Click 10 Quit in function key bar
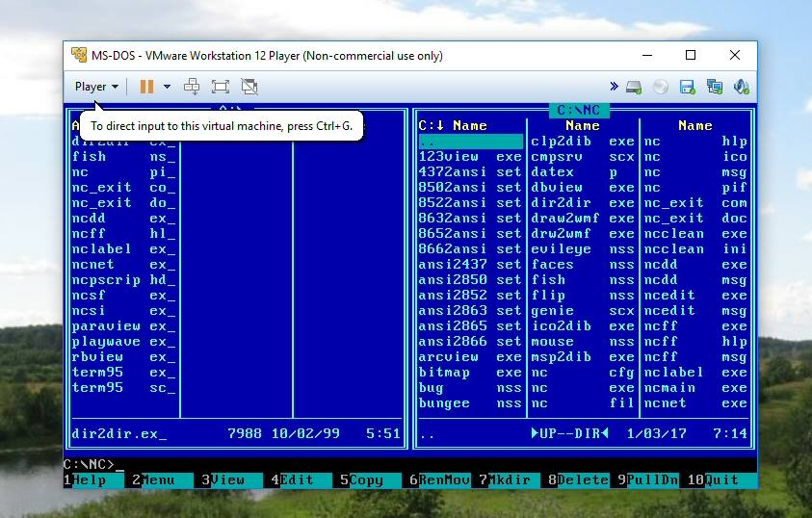The width and height of the screenshot is (812, 518). [x=721, y=480]
